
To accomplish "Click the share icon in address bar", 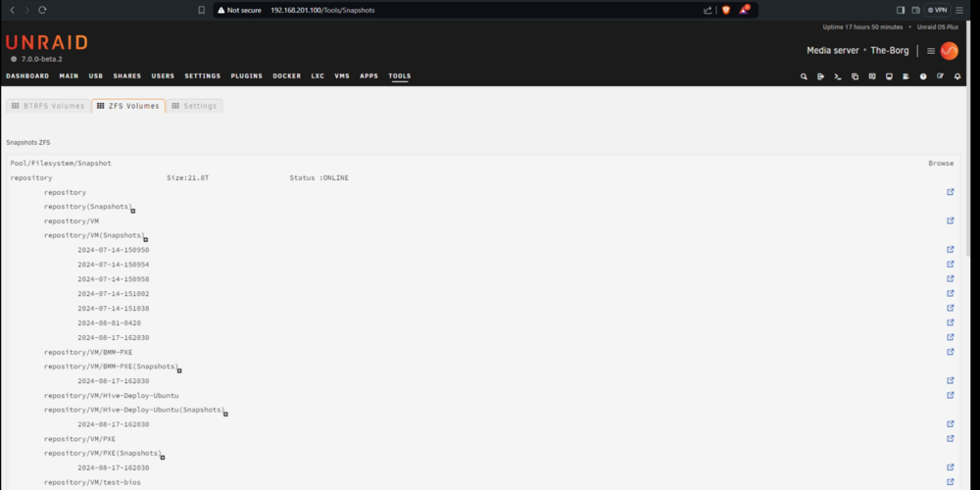I will (708, 10).
